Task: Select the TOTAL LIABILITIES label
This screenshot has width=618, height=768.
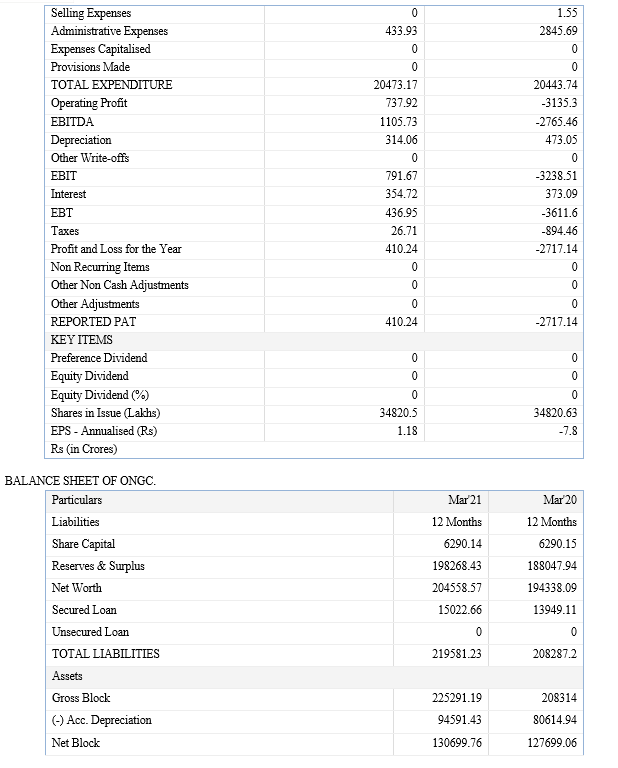Action: pyautogui.click(x=106, y=654)
